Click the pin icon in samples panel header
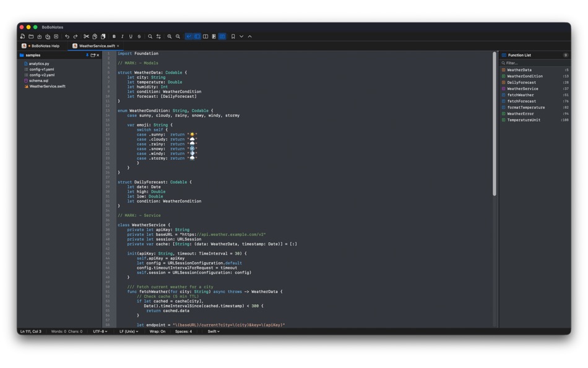The width and height of the screenshot is (588, 368). point(89,55)
